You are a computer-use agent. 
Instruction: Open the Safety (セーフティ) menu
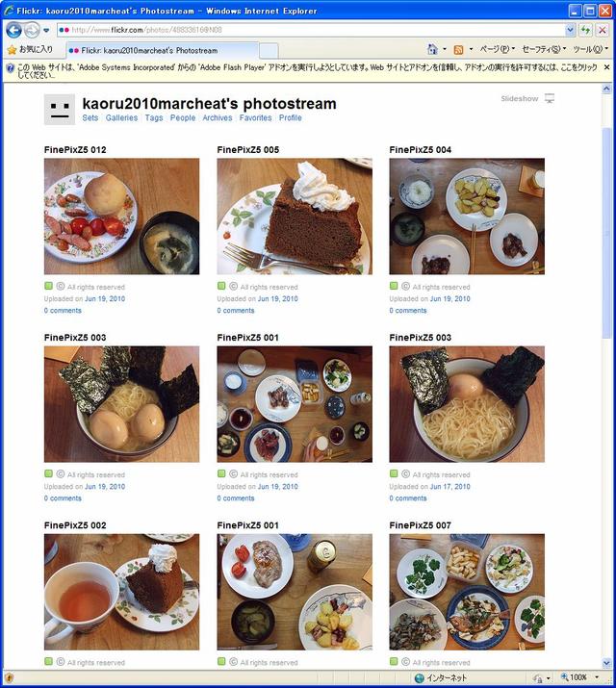544,49
